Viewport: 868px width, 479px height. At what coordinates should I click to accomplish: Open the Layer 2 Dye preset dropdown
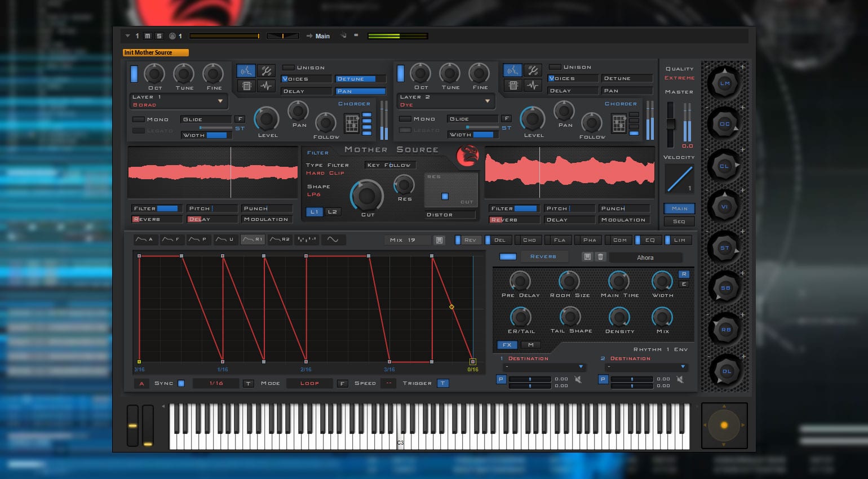pyautogui.click(x=487, y=101)
